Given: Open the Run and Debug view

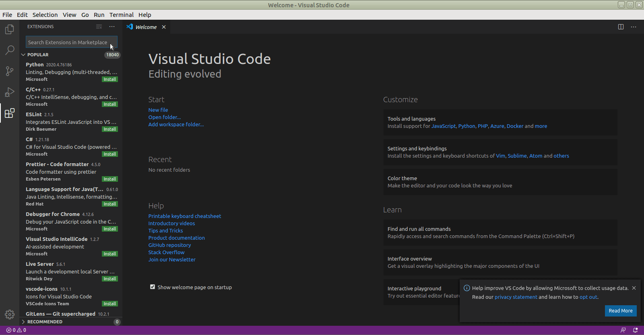Looking at the screenshot, I should pos(10,92).
